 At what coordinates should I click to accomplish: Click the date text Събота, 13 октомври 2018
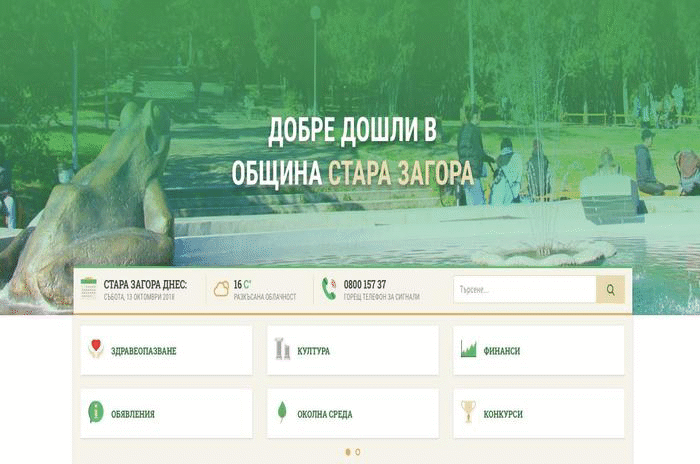pos(139,297)
